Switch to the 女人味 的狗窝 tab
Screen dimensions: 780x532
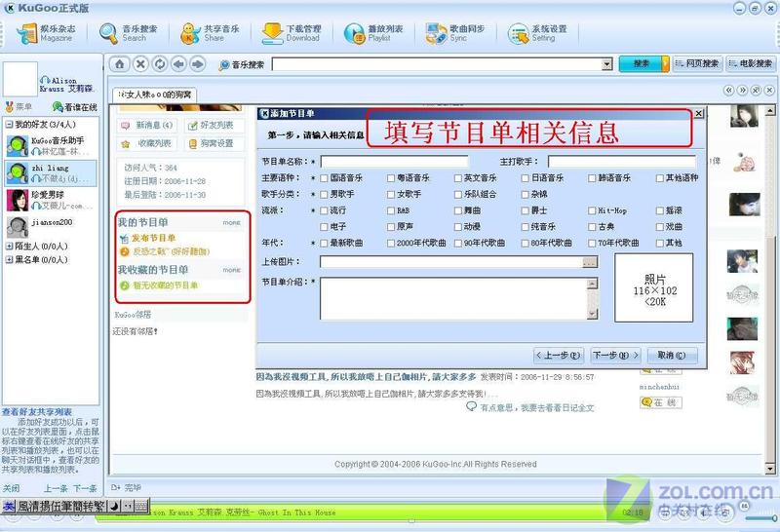click(x=155, y=95)
